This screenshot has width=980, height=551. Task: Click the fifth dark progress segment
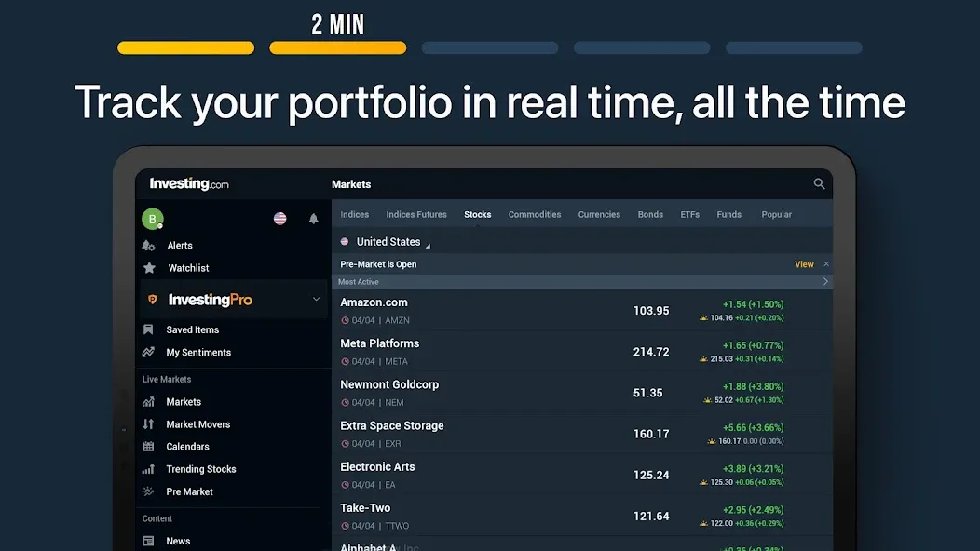click(x=794, y=48)
